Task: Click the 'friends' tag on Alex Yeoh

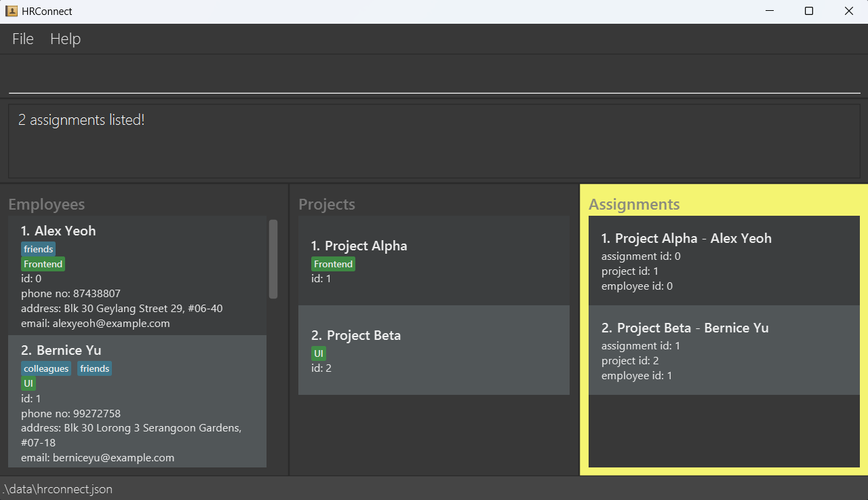Action: pyautogui.click(x=38, y=249)
